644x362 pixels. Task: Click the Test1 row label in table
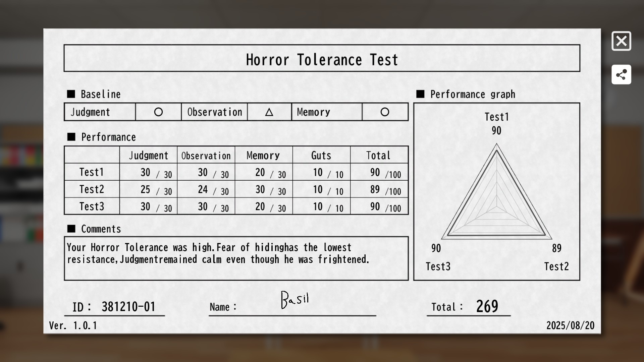(92, 172)
